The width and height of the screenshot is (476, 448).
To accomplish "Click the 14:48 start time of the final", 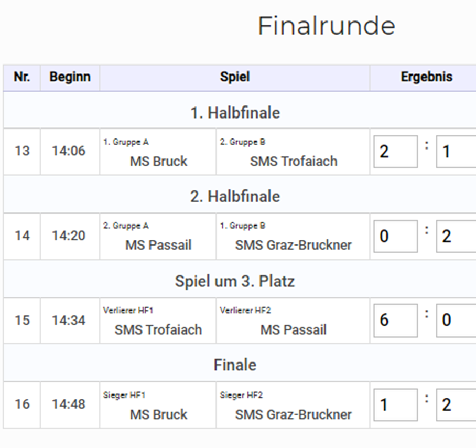I will [x=69, y=404].
